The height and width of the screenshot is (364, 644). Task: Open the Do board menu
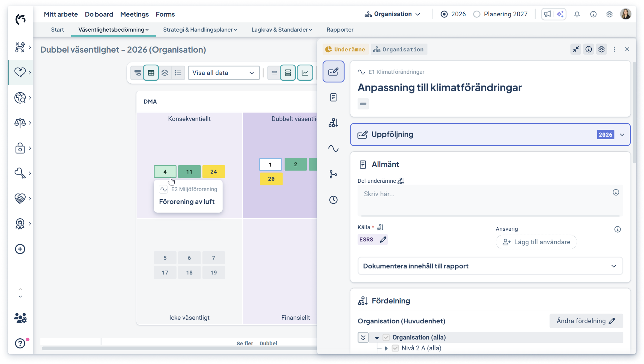point(99,14)
